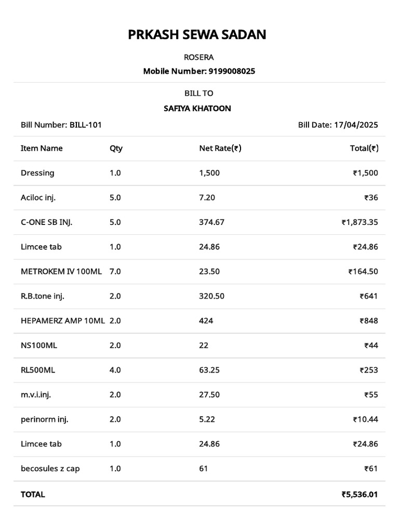Click the Total column header

364,148
